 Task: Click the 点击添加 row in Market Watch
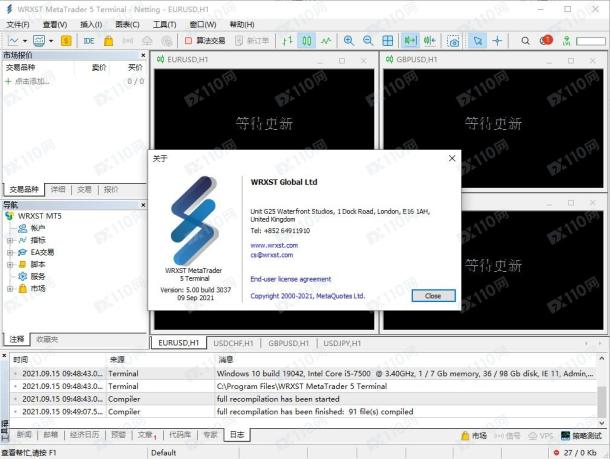click(x=74, y=81)
